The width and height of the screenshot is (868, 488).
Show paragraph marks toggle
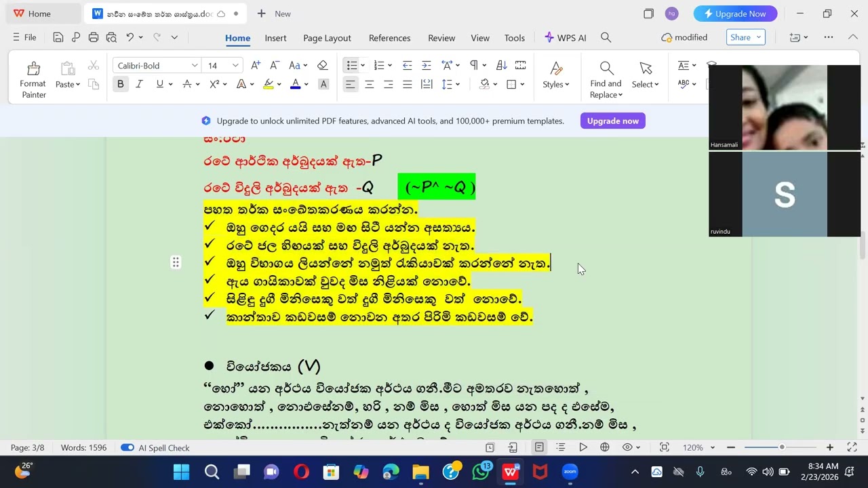point(474,65)
